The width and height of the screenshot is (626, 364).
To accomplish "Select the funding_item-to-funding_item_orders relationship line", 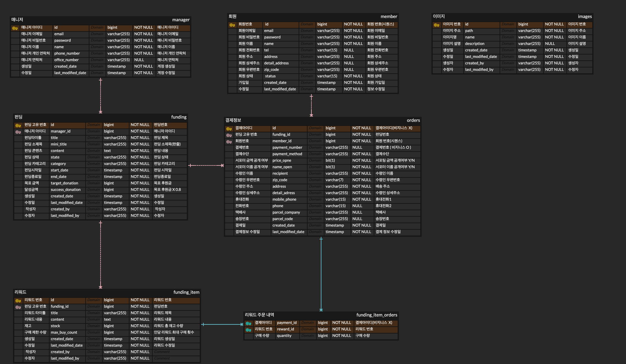I will point(222,324).
